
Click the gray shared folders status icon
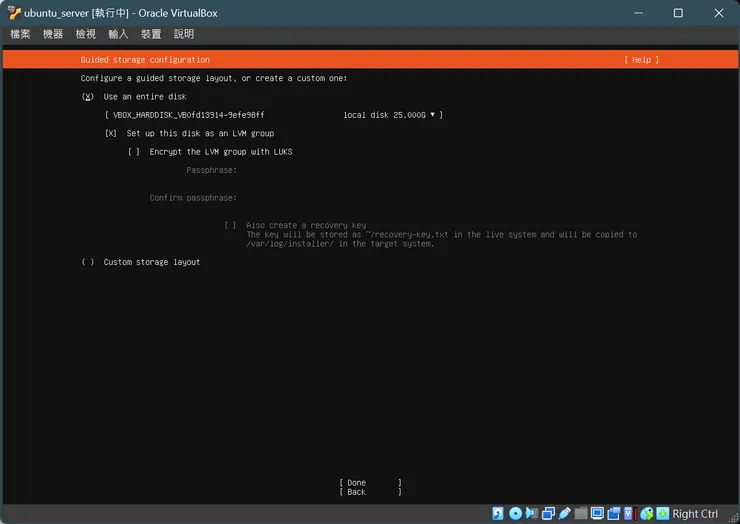[581, 513]
